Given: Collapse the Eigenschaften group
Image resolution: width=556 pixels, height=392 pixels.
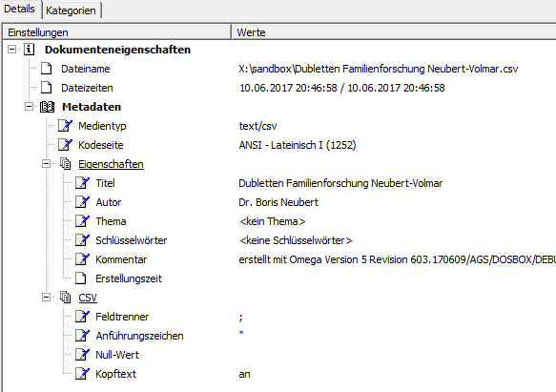Looking at the screenshot, I should (46, 164).
